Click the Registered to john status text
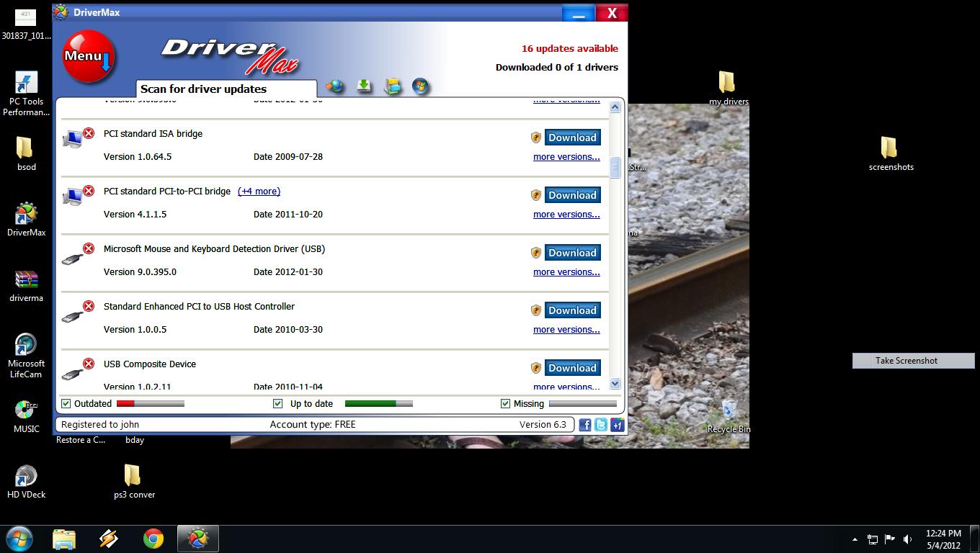 [100, 424]
